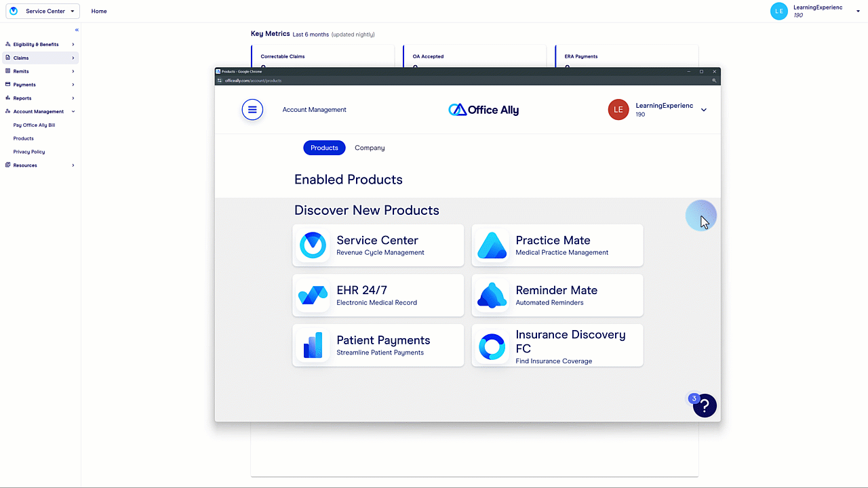This screenshot has width=868, height=488.
Task: Open the Reminder Mate Automated Reminders card
Action: tap(557, 296)
